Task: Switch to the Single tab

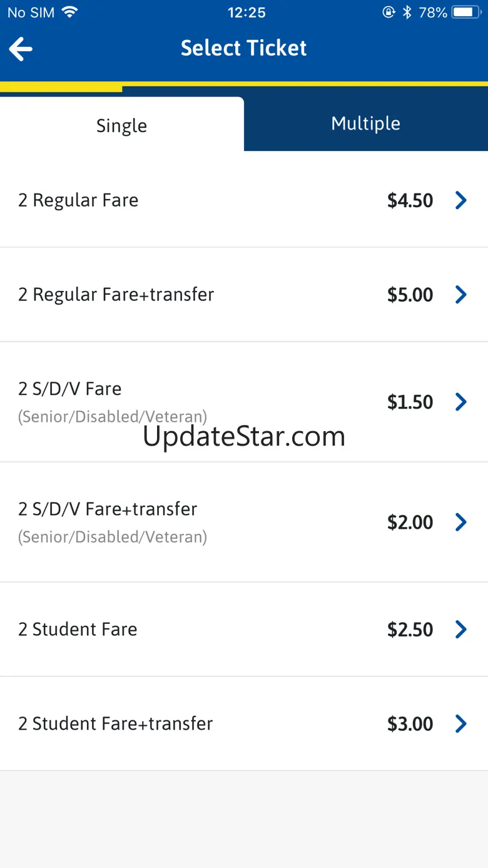Action: click(121, 125)
